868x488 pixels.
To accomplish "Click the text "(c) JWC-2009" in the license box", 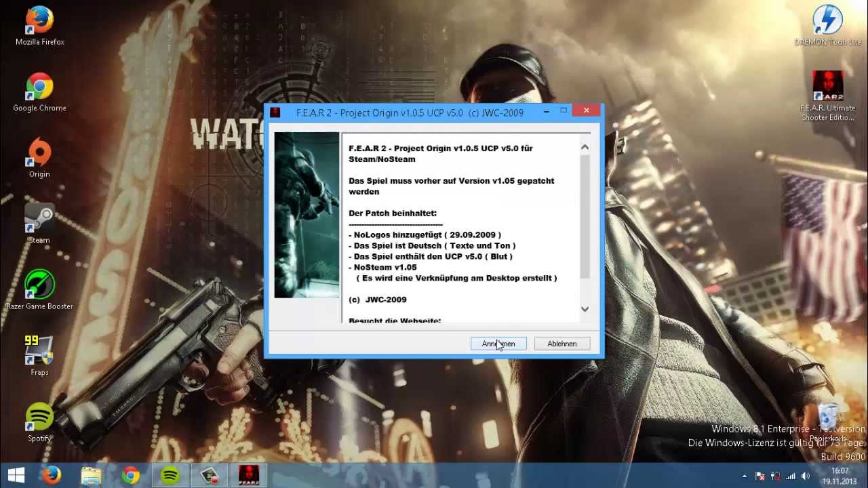I will click(x=378, y=300).
